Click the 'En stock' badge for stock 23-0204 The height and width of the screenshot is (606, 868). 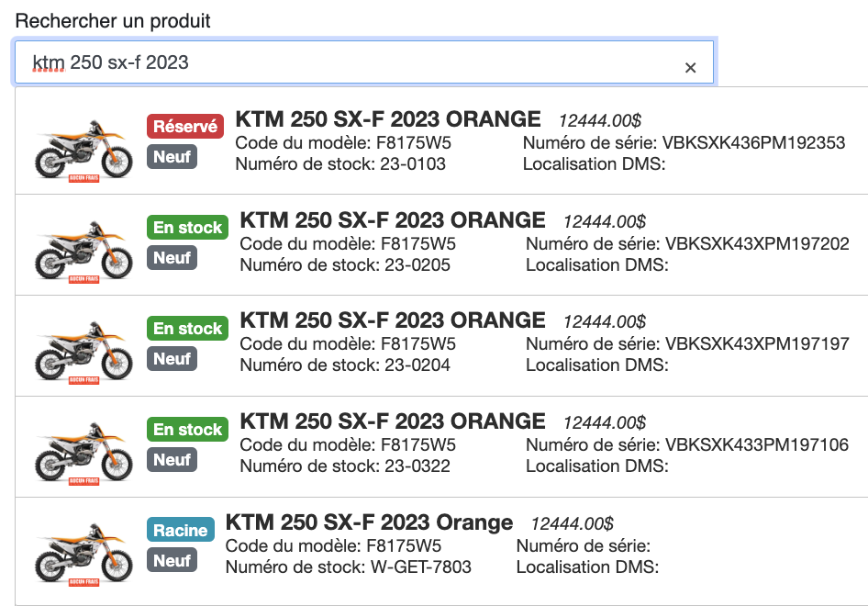[x=188, y=329]
